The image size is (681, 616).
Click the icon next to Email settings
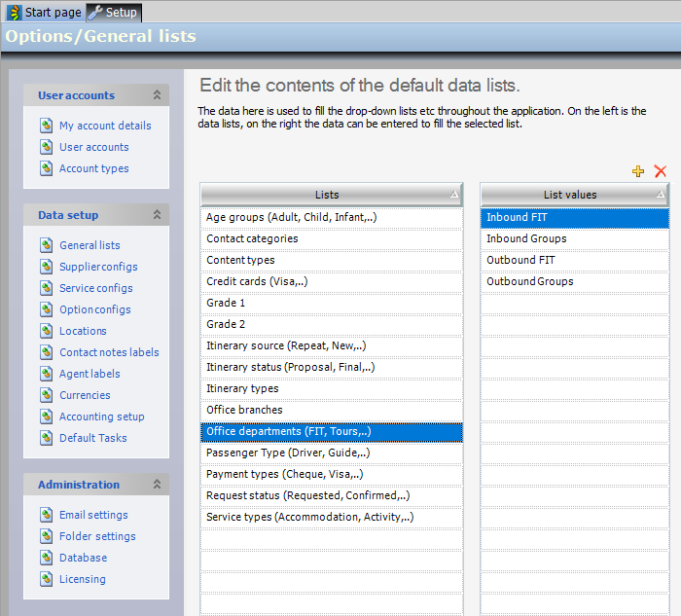pyautogui.click(x=47, y=515)
